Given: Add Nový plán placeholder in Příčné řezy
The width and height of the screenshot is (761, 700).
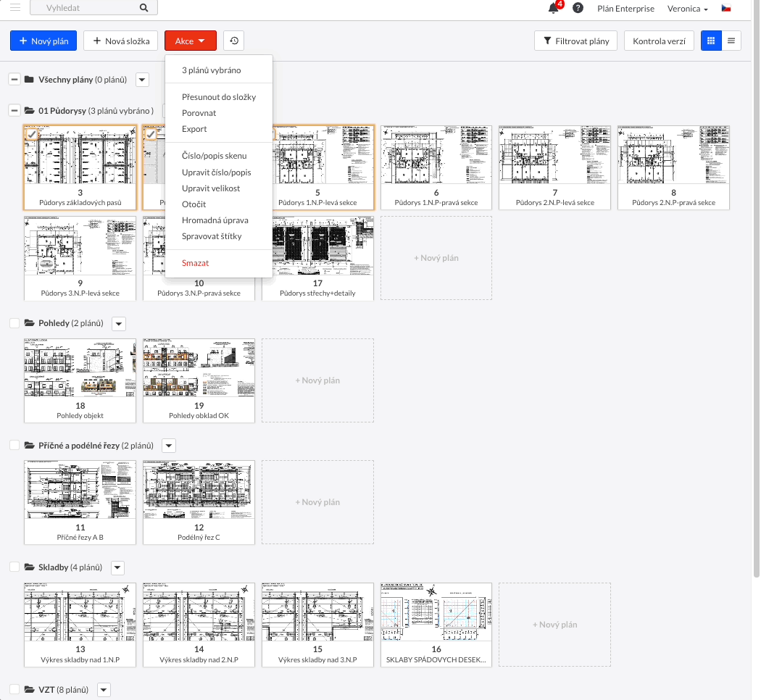Looking at the screenshot, I should coord(317,502).
